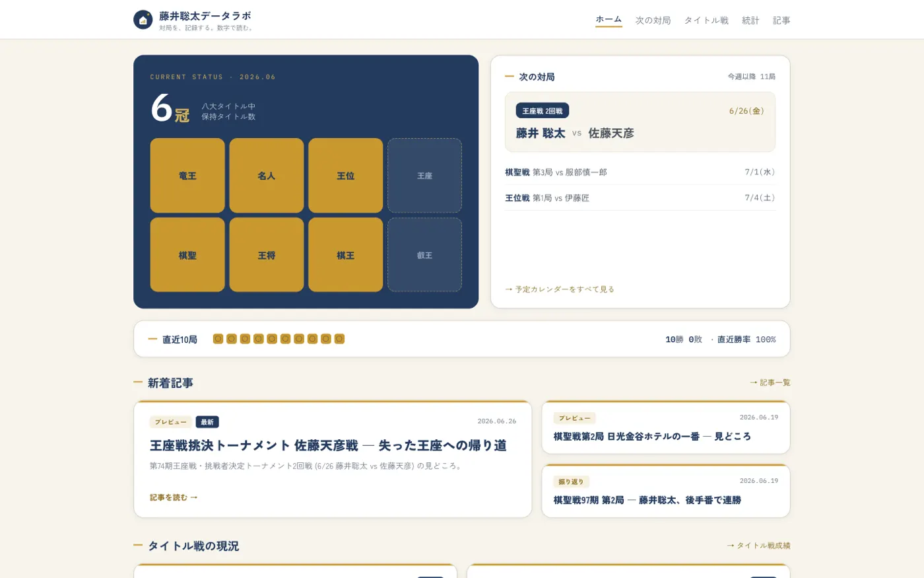Select the 王将 title tile
Viewport: 924px width, 578px height.
267,255
